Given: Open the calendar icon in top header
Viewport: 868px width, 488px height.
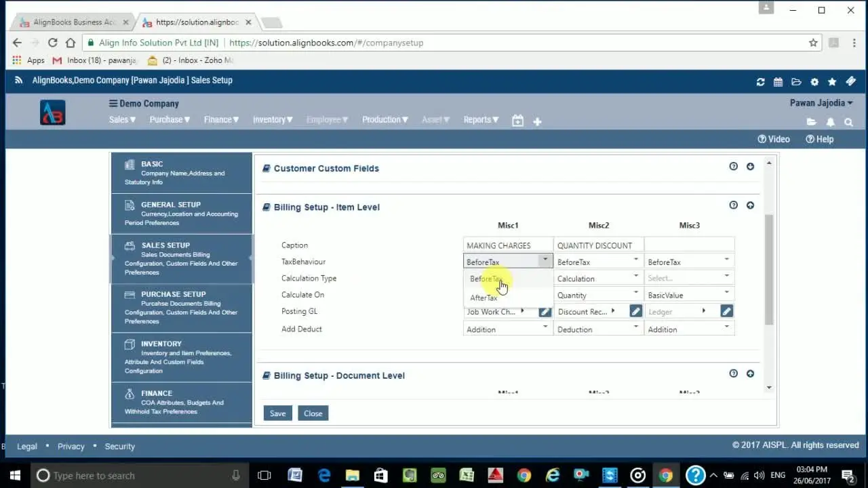Looking at the screenshot, I should [x=778, y=82].
